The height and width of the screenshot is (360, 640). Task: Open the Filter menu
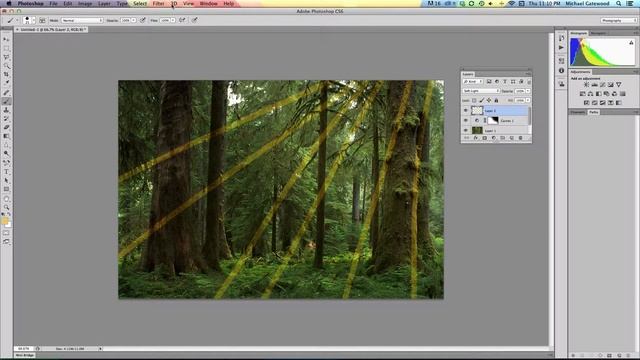pyautogui.click(x=158, y=3)
